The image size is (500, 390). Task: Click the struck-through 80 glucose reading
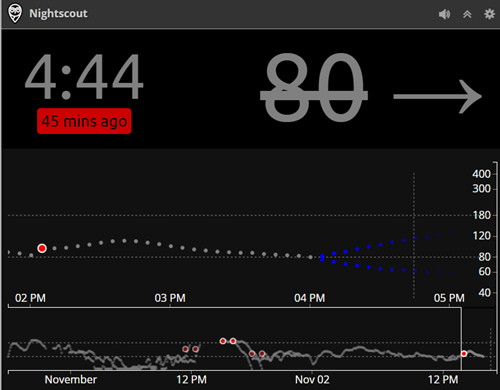pos(314,87)
